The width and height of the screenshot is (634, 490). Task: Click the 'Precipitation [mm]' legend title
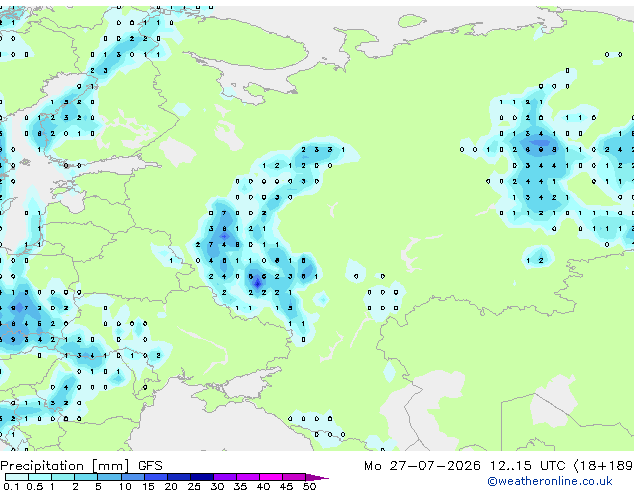pos(65,466)
